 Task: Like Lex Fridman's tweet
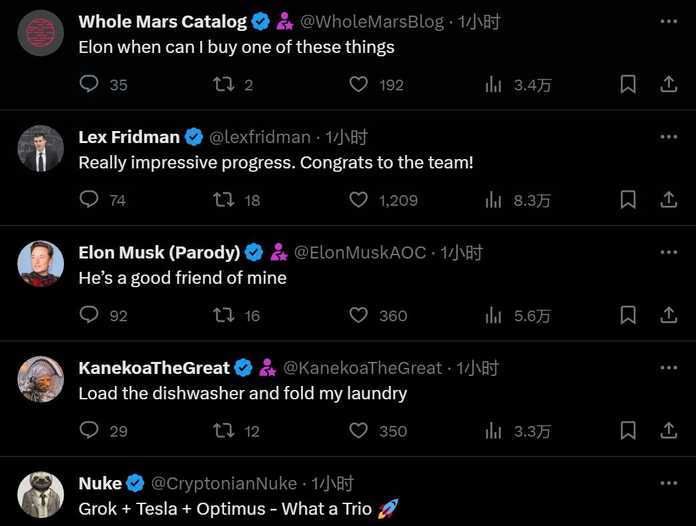[x=358, y=200]
